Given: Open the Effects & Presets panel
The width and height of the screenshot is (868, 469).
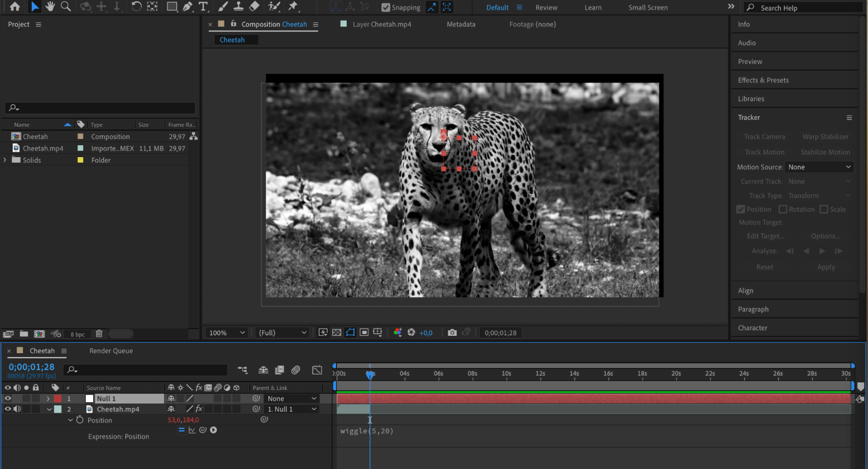Looking at the screenshot, I should [763, 80].
